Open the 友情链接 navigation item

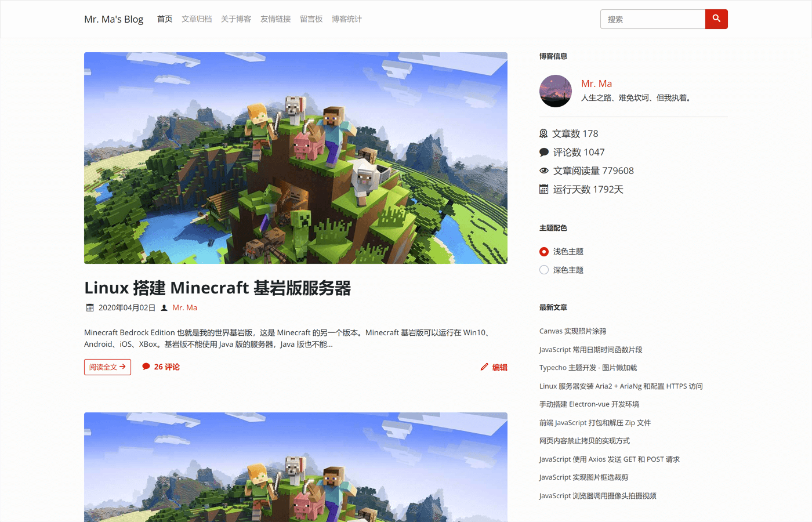coord(275,19)
